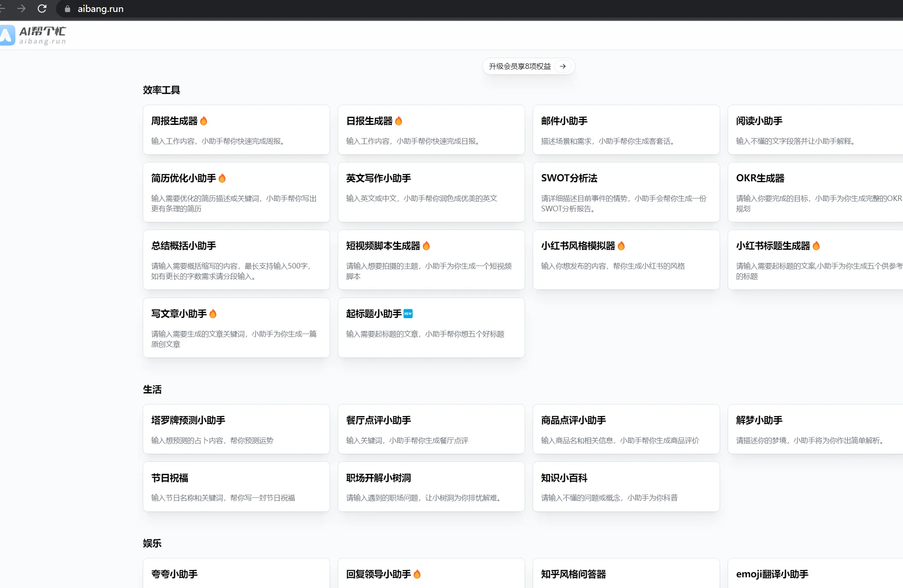This screenshot has width=903, height=588.
Task: Select the 知乎风格问答器 card
Action: click(626, 574)
